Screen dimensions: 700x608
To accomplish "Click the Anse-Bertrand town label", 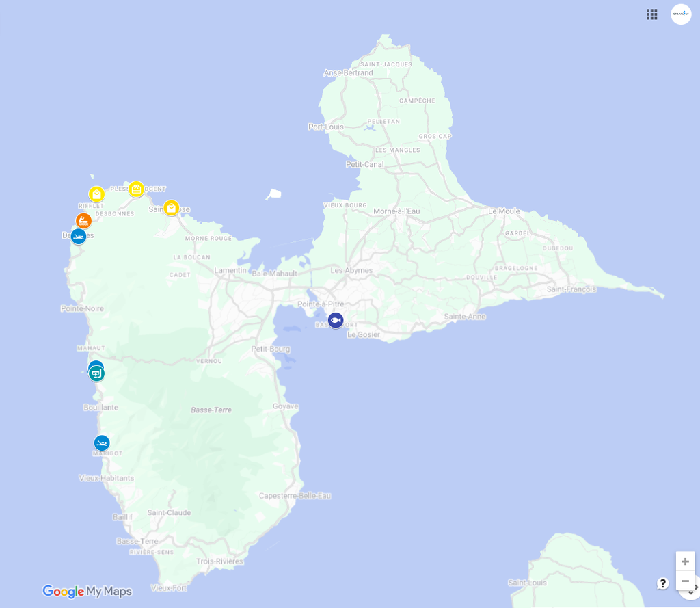I will 348,73.
